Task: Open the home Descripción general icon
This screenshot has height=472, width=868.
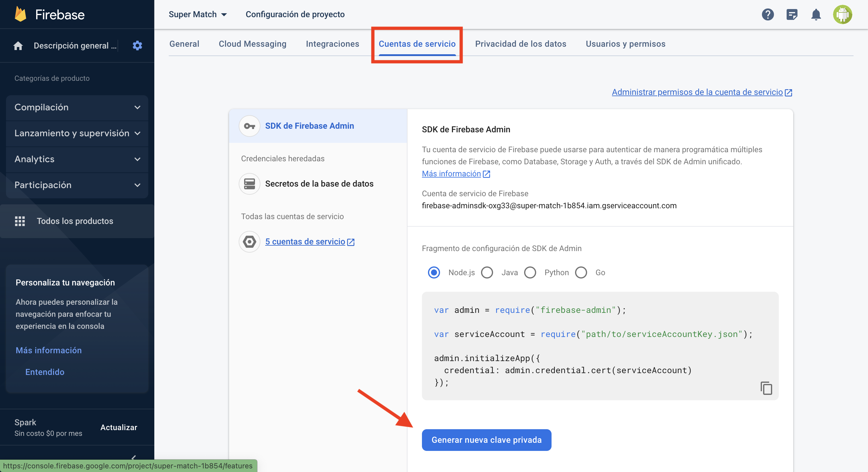Action: point(18,46)
